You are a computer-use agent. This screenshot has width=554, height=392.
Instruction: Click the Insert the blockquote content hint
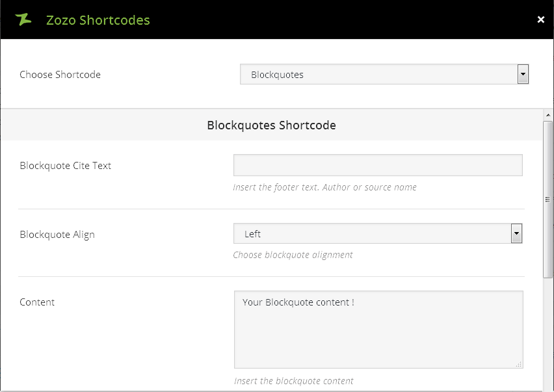click(293, 381)
